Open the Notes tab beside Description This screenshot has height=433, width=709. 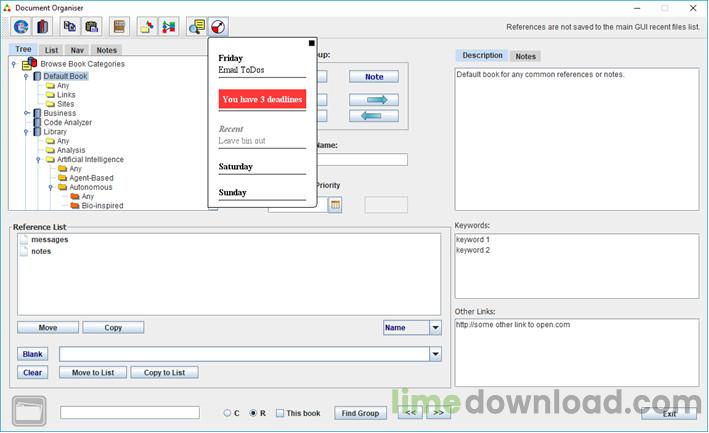[x=526, y=56]
